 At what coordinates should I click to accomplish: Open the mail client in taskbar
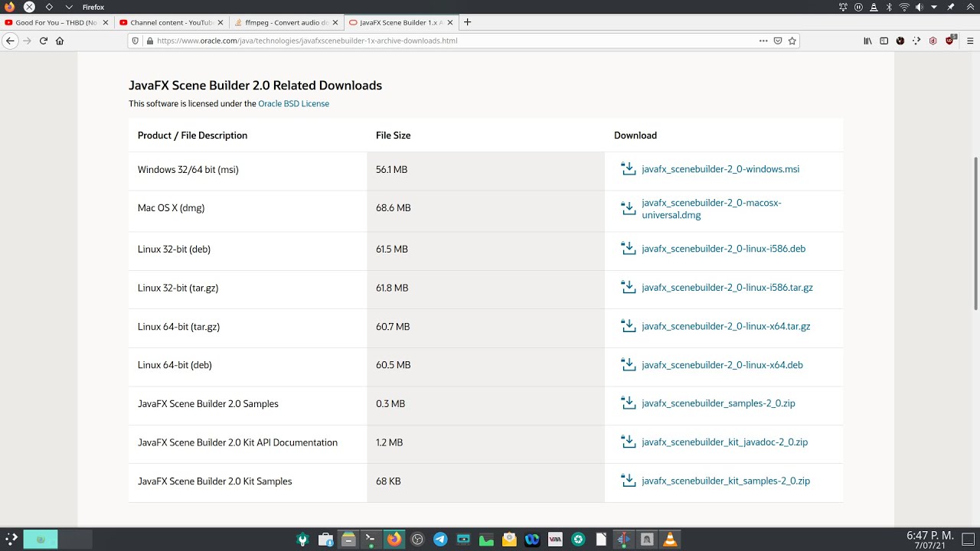click(509, 540)
